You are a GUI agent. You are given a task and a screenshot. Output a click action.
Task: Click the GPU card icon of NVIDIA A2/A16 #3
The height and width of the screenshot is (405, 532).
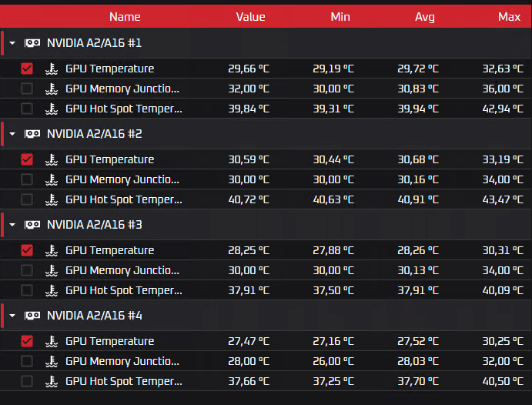[32, 225]
